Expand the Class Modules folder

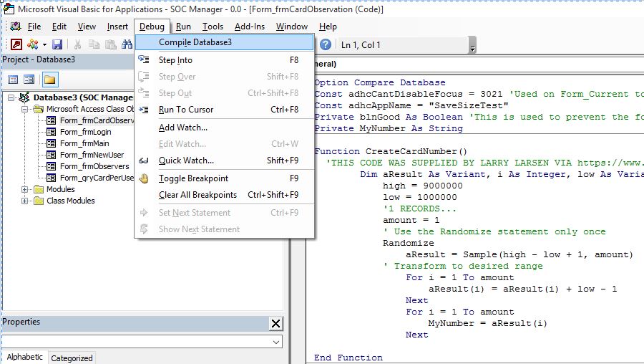[x=24, y=201]
